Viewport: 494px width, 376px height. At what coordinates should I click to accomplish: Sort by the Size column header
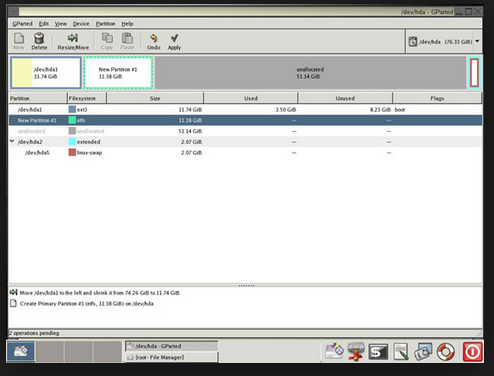click(x=155, y=98)
